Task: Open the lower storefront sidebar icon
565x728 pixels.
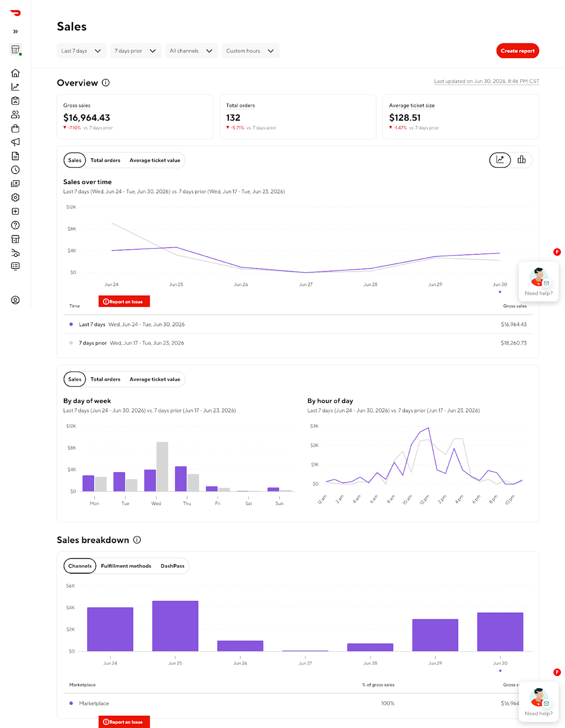Action: click(16, 239)
